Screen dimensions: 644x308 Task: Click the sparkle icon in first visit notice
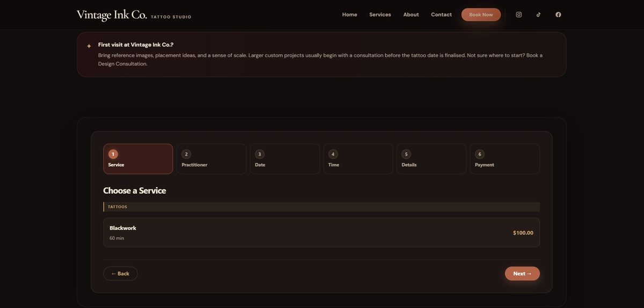tap(89, 46)
